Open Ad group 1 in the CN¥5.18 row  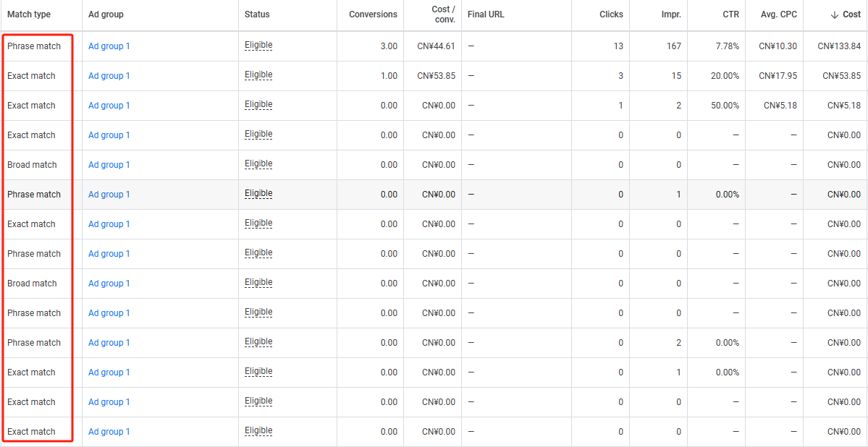coord(109,106)
